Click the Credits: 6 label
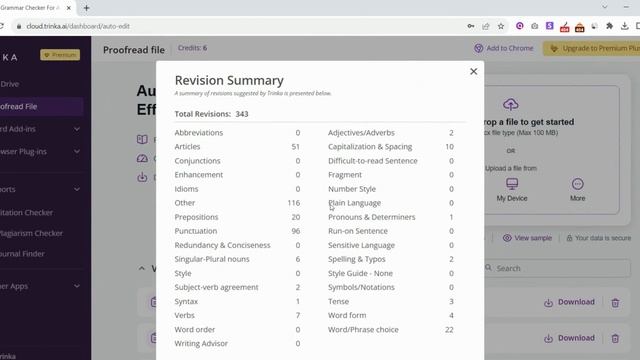Image resolution: width=640 pixels, height=360 pixels. tap(192, 48)
